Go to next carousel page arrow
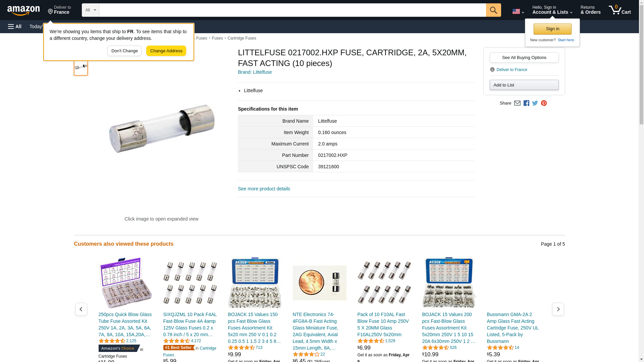 [x=558, y=309]
